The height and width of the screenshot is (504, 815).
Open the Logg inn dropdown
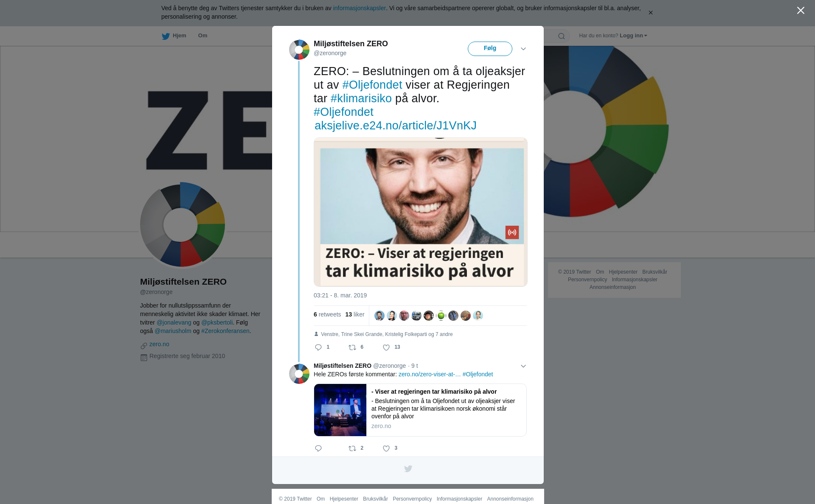click(x=633, y=36)
